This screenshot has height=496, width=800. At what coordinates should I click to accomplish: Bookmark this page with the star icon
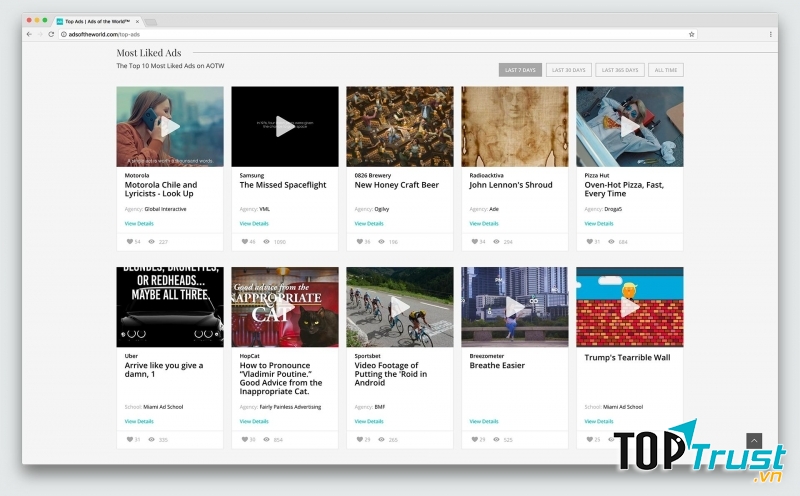tap(691, 34)
